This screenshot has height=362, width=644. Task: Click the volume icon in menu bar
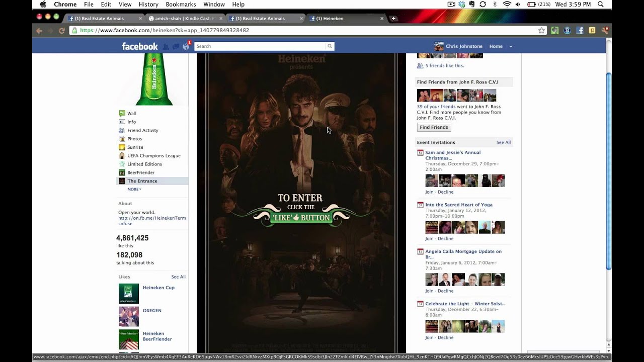point(518,5)
